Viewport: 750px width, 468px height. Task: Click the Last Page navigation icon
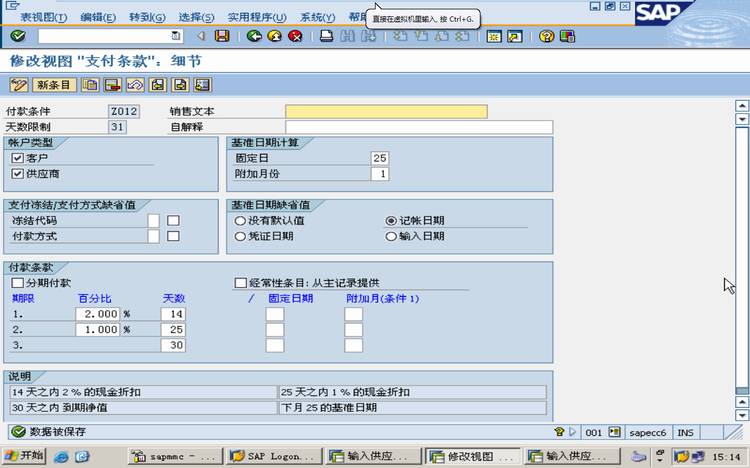462,36
